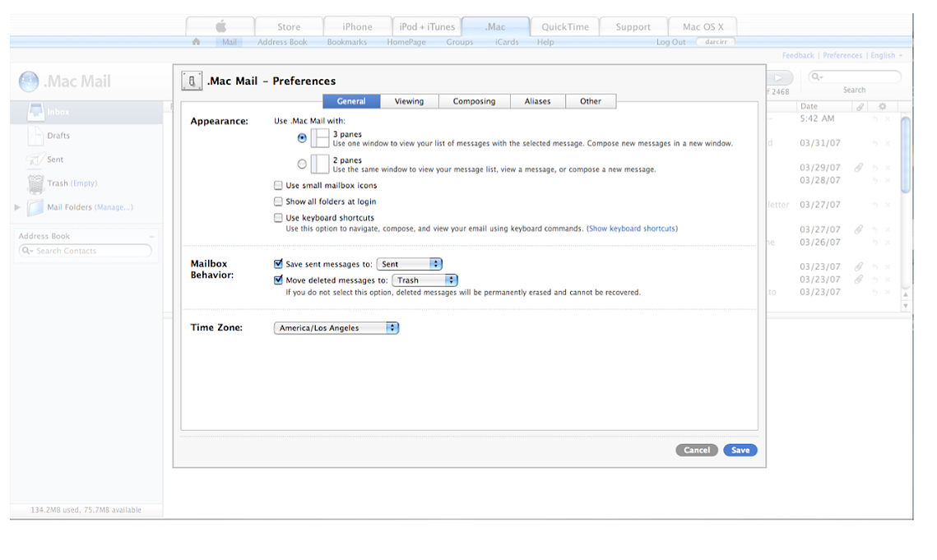The width and height of the screenshot is (937, 560).
Task: Click the Manage link beside Mail Folders
Action: pos(114,207)
